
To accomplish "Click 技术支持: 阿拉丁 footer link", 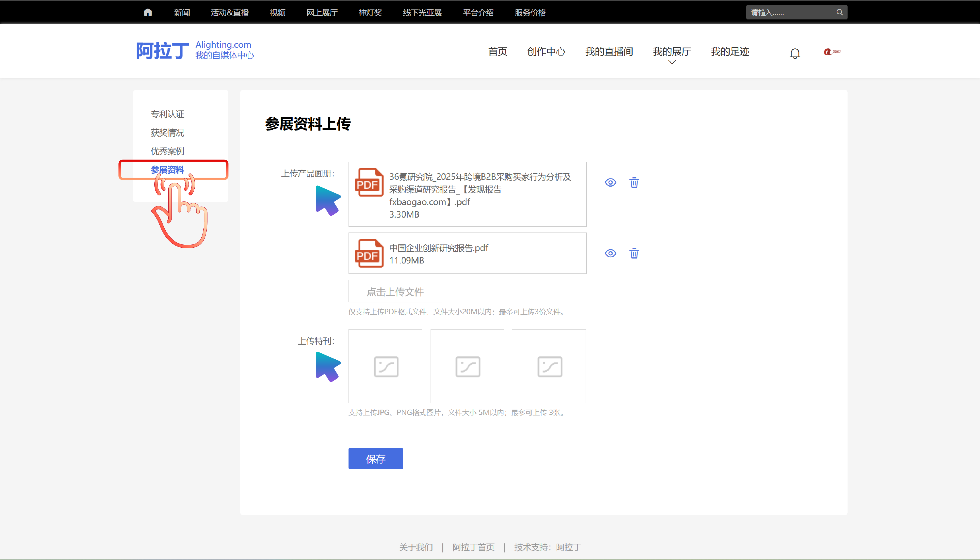I will [x=548, y=547].
